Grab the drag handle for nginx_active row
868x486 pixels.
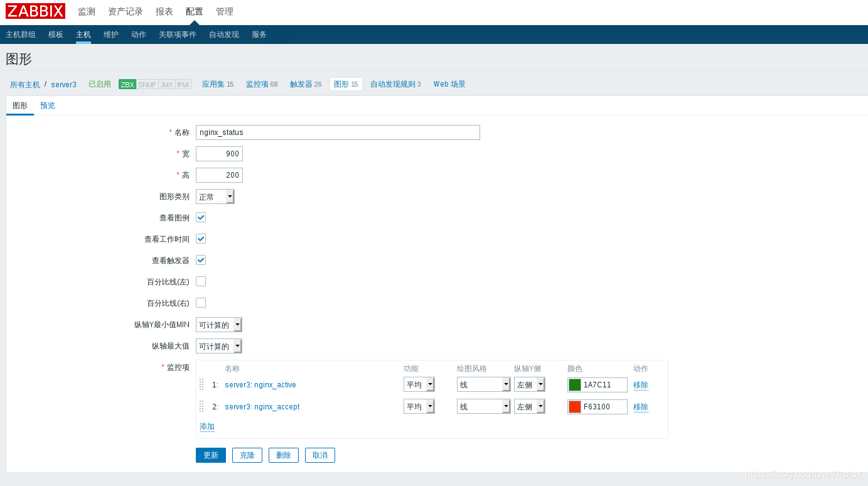201,384
